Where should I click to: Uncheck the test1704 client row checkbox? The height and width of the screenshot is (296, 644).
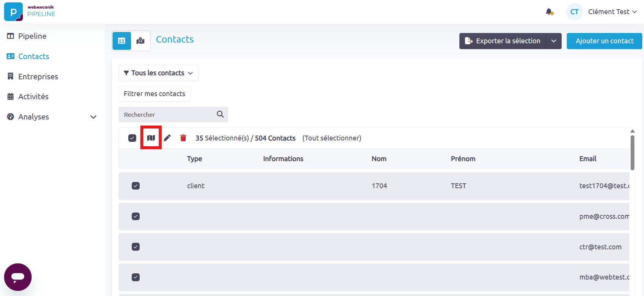click(136, 186)
